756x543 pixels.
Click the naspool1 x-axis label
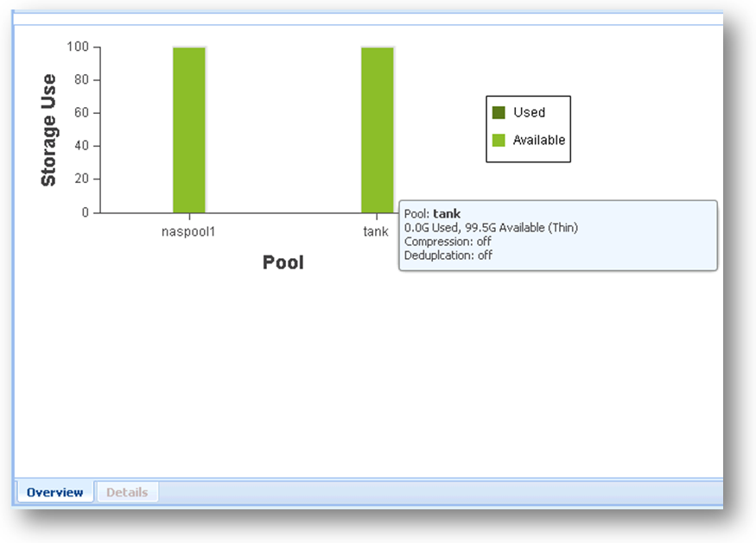click(x=189, y=232)
